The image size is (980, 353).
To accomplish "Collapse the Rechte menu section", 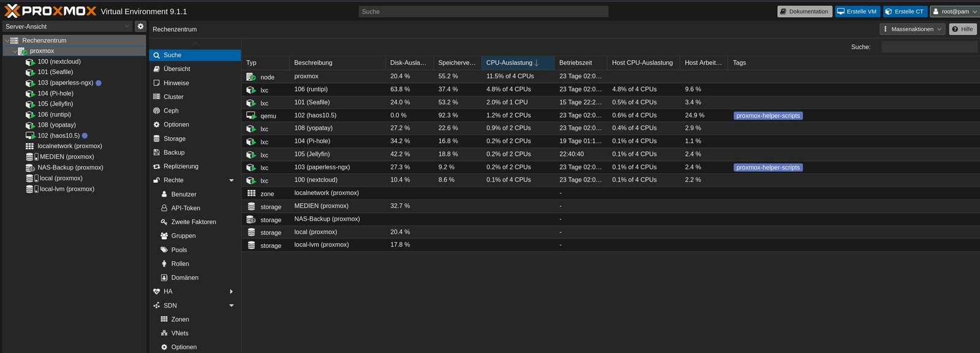I will pos(232,180).
